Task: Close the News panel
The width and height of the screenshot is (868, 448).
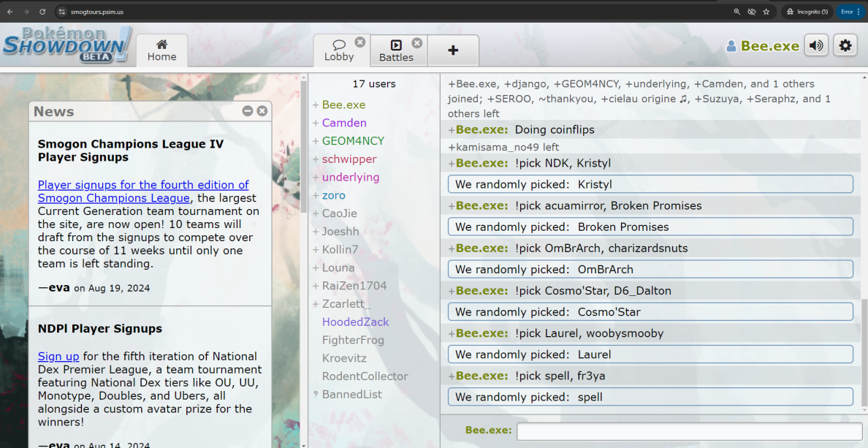Action: click(262, 111)
